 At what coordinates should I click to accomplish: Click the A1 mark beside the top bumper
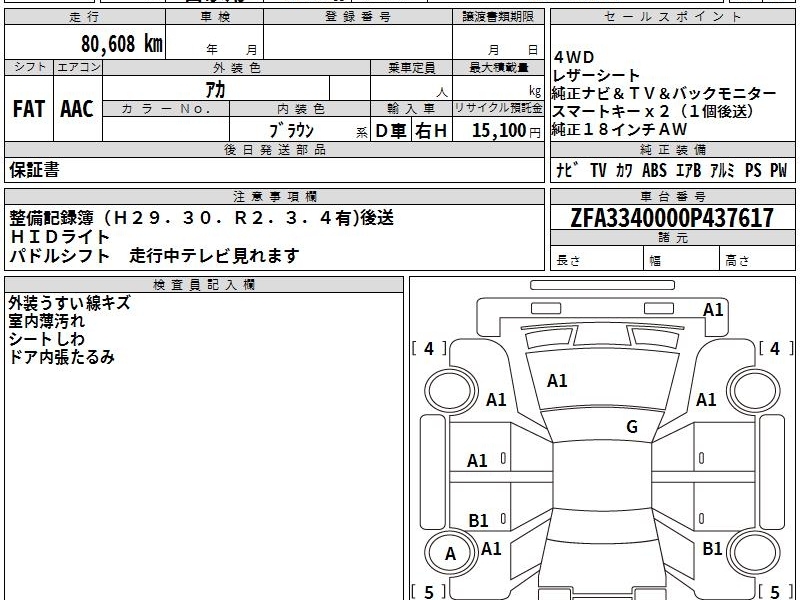click(713, 310)
